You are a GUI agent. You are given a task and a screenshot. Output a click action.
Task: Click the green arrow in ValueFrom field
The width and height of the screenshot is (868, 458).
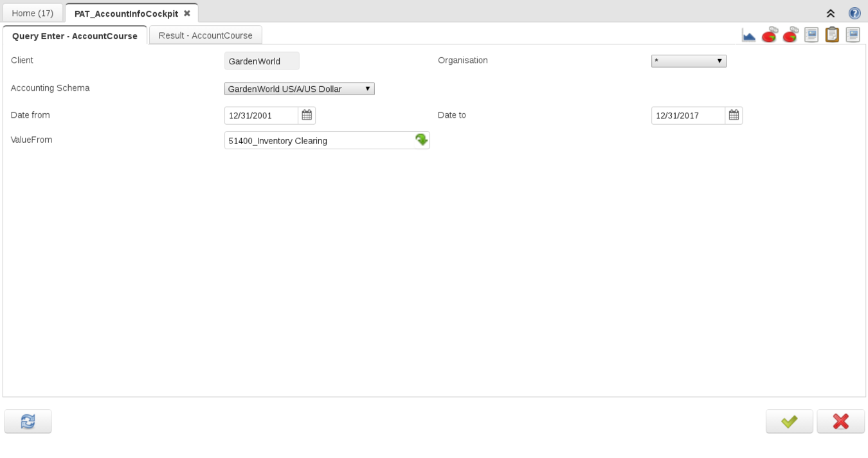pyautogui.click(x=421, y=140)
